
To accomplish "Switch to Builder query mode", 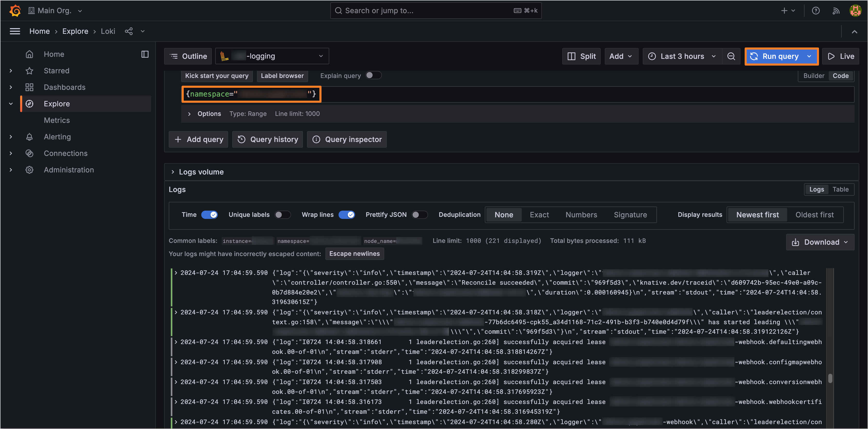I will point(813,76).
